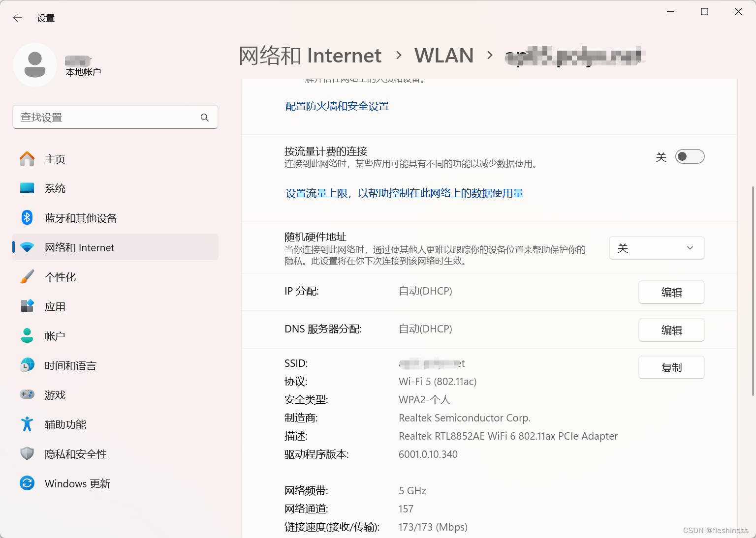Image resolution: width=756 pixels, height=538 pixels.
Task: Click the 查找设置 search box
Action: pos(115,117)
